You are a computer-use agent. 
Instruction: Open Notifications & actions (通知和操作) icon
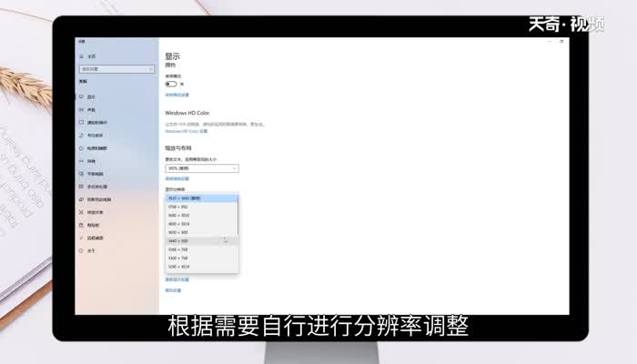pos(81,122)
